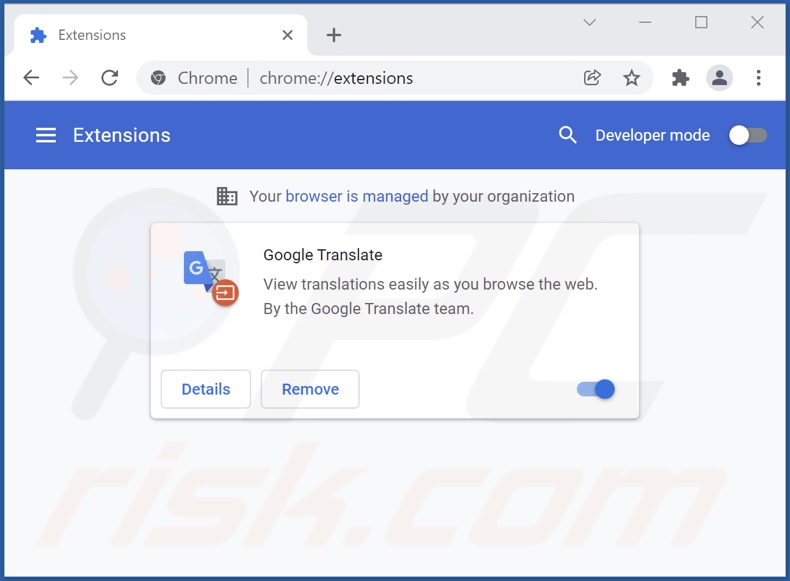This screenshot has width=790, height=581.
Task: Click the Extensions page header title
Action: [121, 135]
